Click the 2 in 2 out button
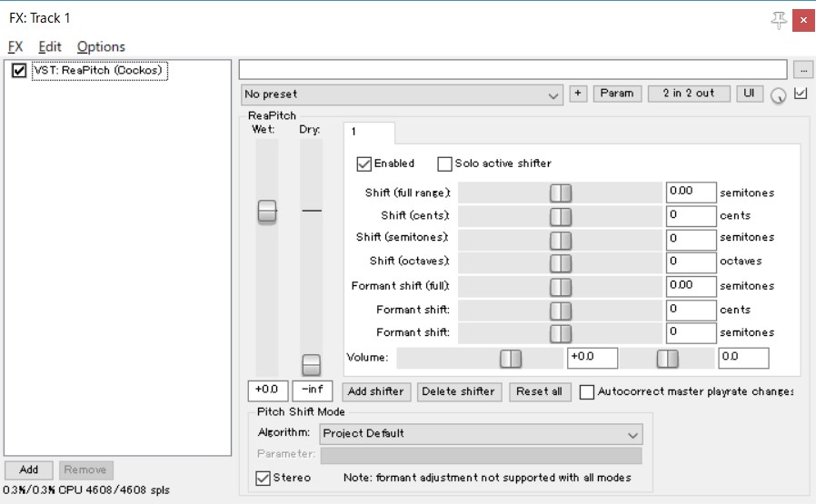 (x=689, y=94)
